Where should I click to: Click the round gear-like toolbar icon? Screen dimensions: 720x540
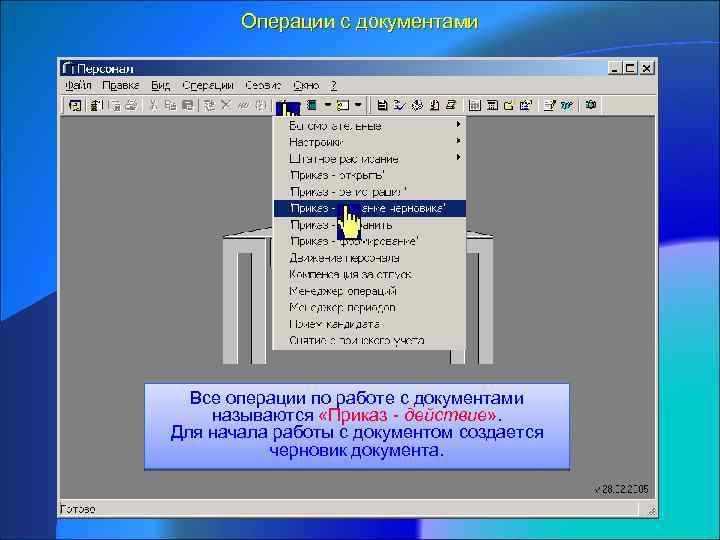pos(417,106)
